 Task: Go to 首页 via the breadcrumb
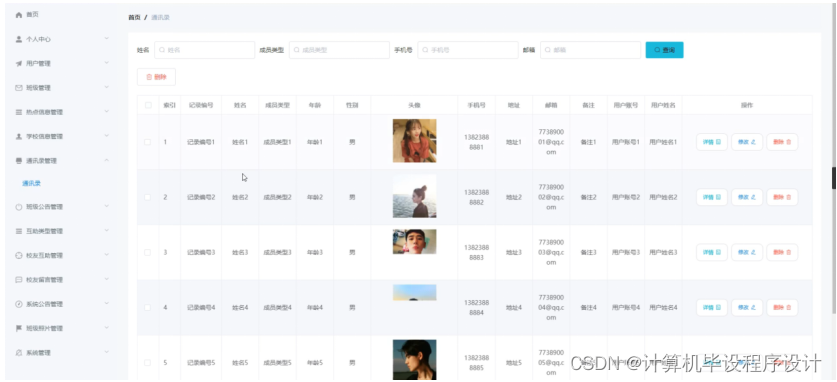134,18
